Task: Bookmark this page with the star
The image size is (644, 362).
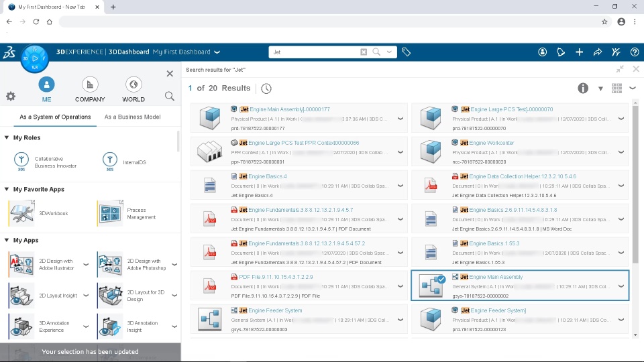Action: pos(604,21)
